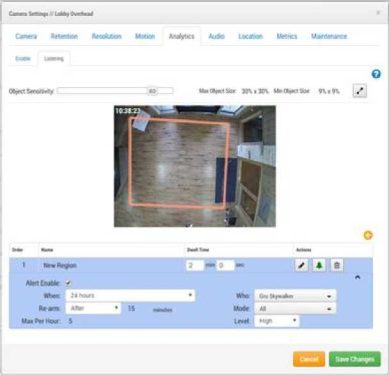
Task: Switch to the Resolution tab
Action: point(107,36)
